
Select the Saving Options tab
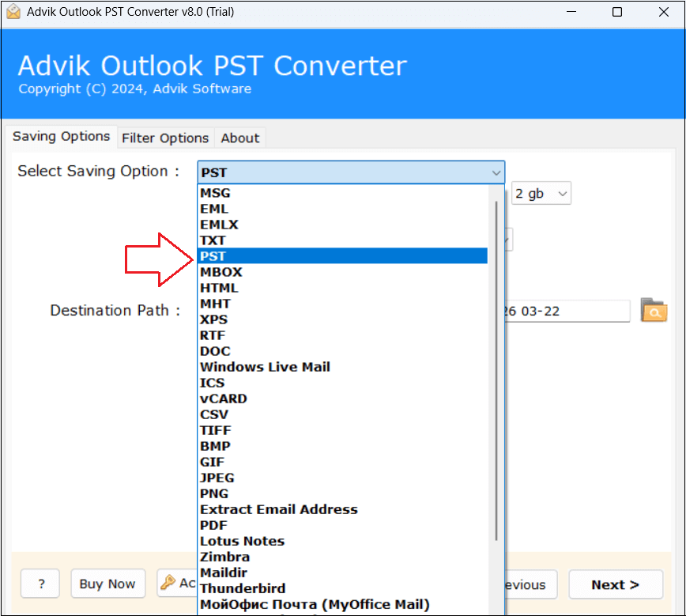pos(61,136)
